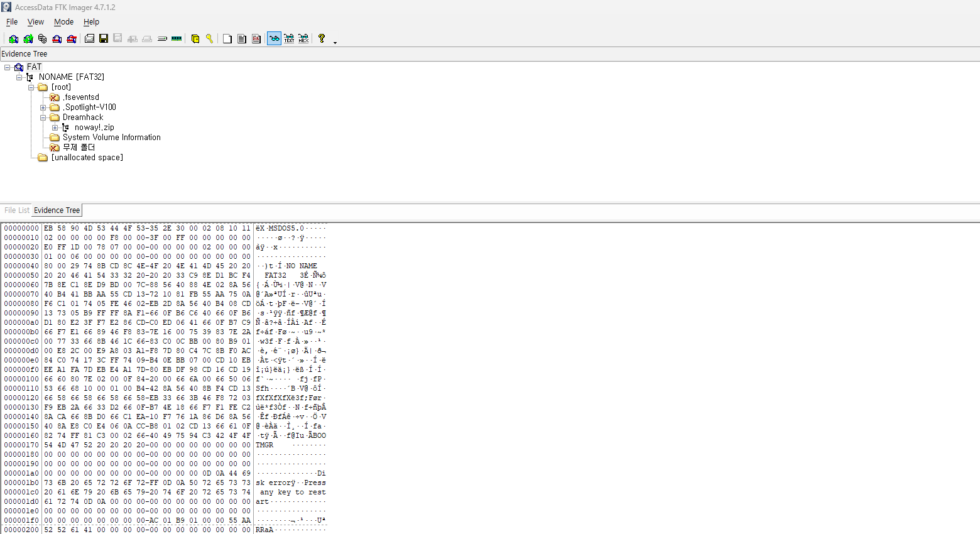Click Detect EFS Encryption key icon
This screenshot has height=534, width=980.
point(210,39)
